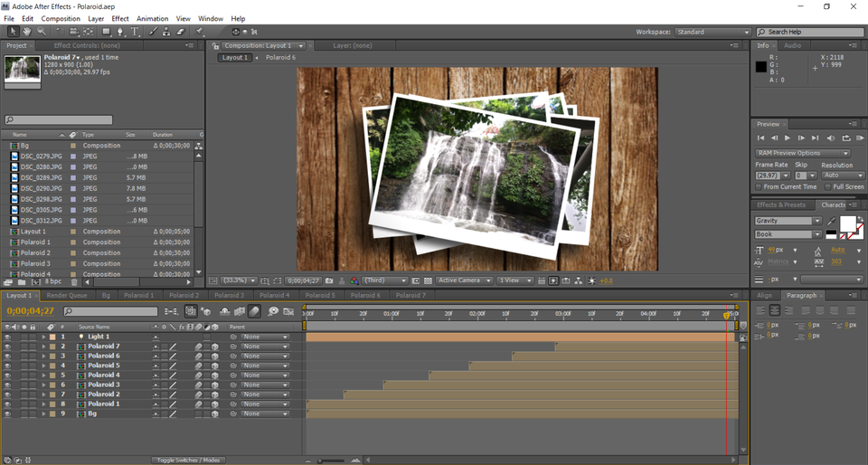868x465 pixels.
Task: Select the Zoom magnifier tool
Action: click(42, 32)
